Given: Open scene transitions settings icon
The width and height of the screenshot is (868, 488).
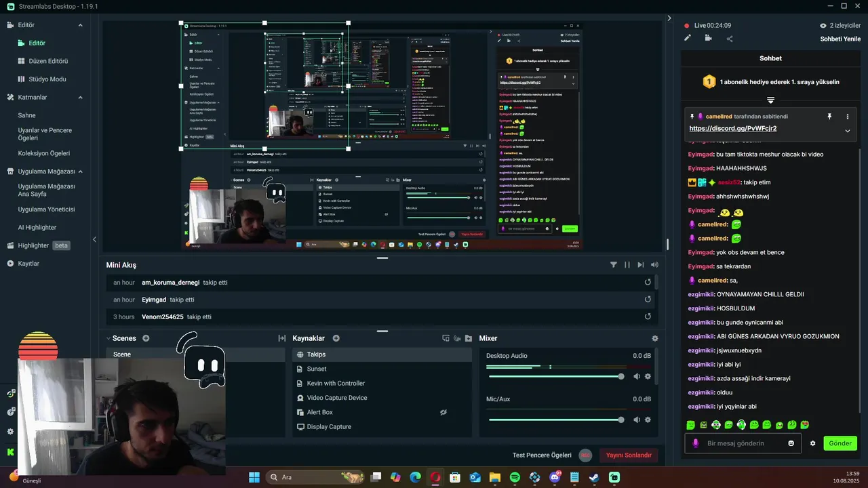Looking at the screenshot, I should click(281, 338).
